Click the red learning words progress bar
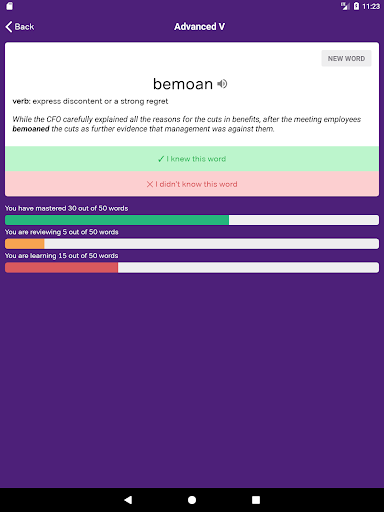Image resolution: width=384 pixels, height=512 pixels. pos(192,267)
